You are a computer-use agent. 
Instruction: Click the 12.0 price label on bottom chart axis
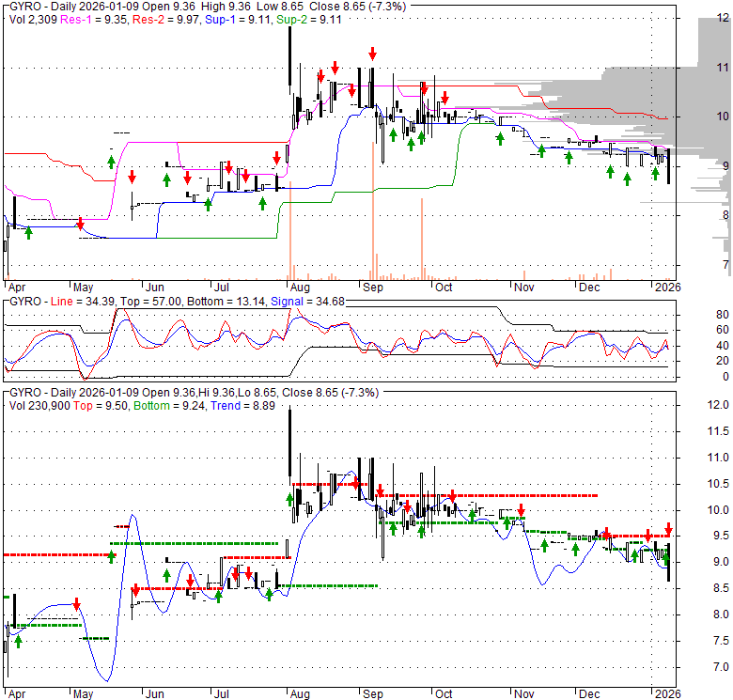coord(717,406)
